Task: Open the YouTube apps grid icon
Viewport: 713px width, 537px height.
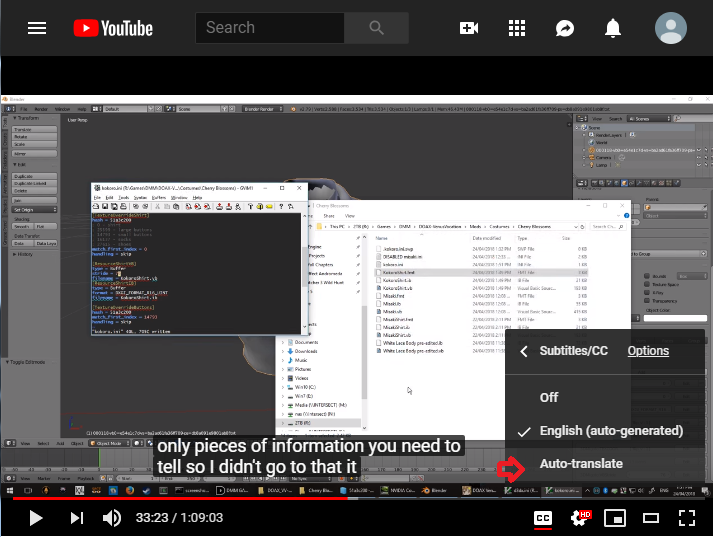Action: click(517, 28)
